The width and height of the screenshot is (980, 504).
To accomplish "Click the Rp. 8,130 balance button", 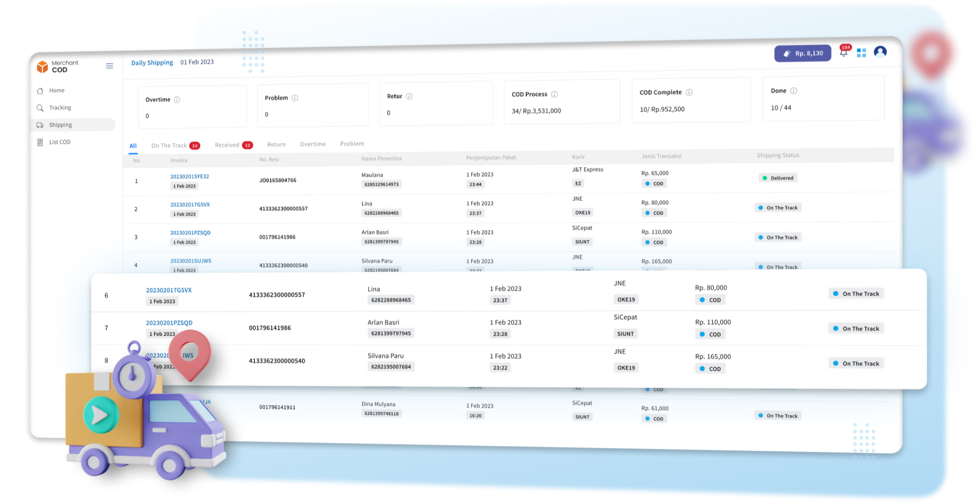I will (803, 54).
